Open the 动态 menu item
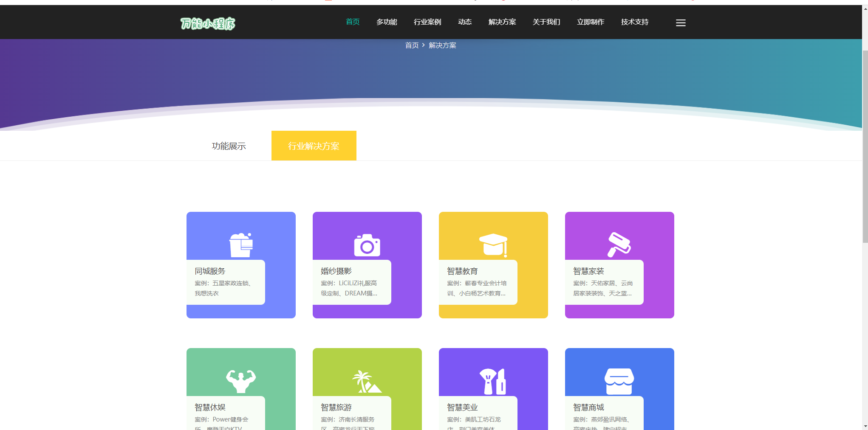Image resolution: width=868 pixels, height=430 pixels. click(x=465, y=22)
